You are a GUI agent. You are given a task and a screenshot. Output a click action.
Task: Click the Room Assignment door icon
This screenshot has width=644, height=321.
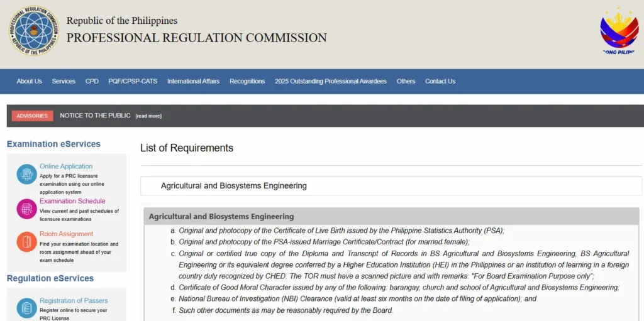(26, 242)
